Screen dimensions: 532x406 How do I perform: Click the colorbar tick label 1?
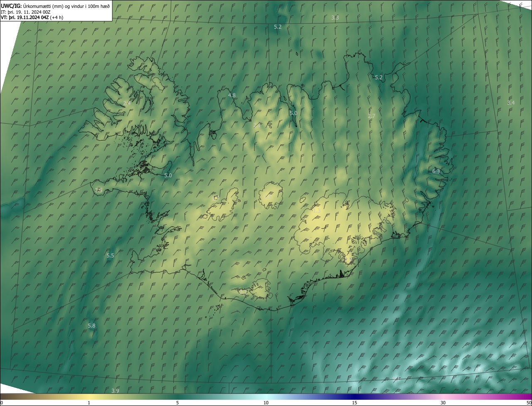pyautogui.click(x=89, y=403)
